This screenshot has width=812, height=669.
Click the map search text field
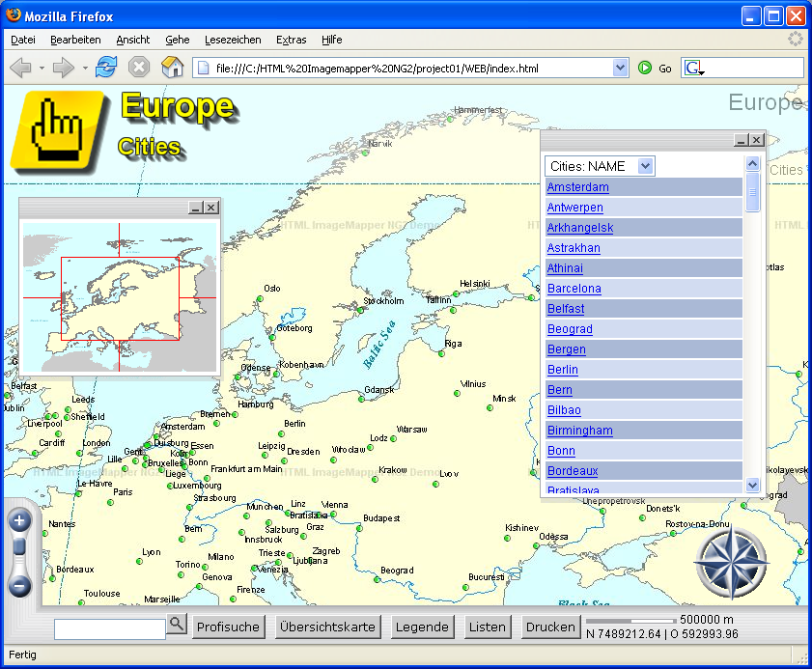(x=110, y=628)
